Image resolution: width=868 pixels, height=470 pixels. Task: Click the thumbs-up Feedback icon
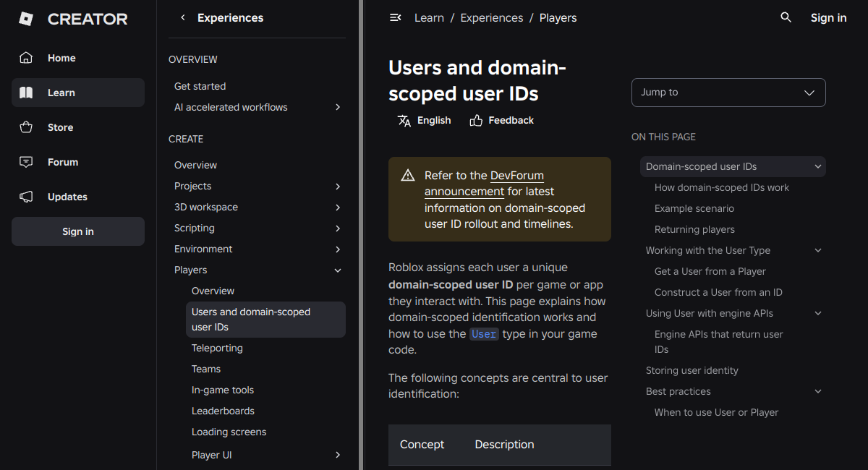coord(476,121)
